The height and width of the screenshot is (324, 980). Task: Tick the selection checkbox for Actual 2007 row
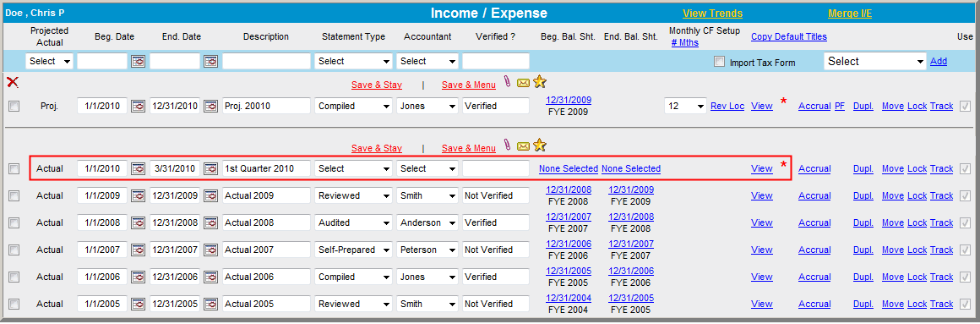coord(14,250)
